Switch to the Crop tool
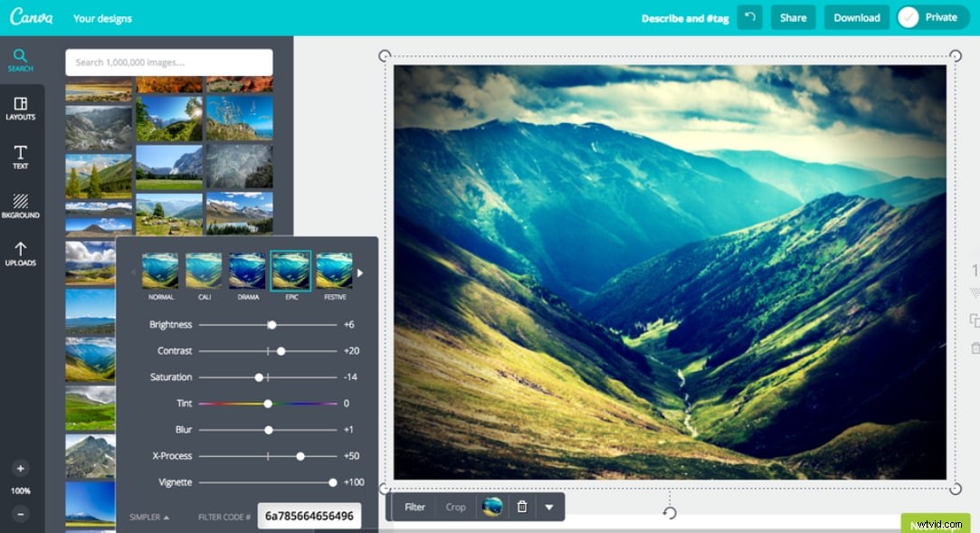Viewport: 980px width, 533px height. click(x=456, y=507)
